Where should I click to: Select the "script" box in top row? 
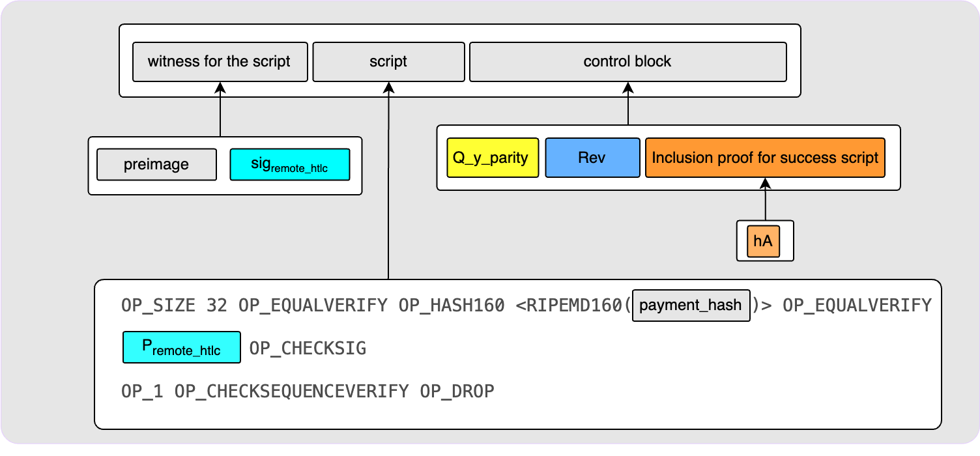(x=388, y=62)
